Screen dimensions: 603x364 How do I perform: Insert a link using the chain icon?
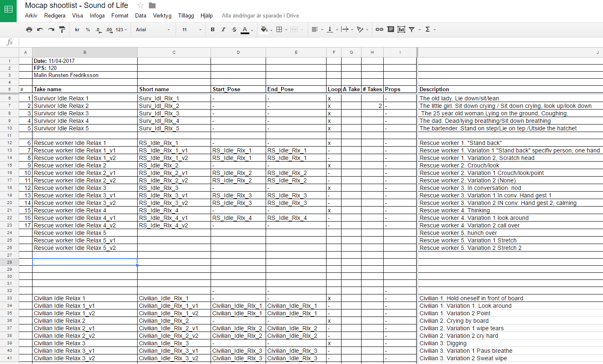pos(379,30)
